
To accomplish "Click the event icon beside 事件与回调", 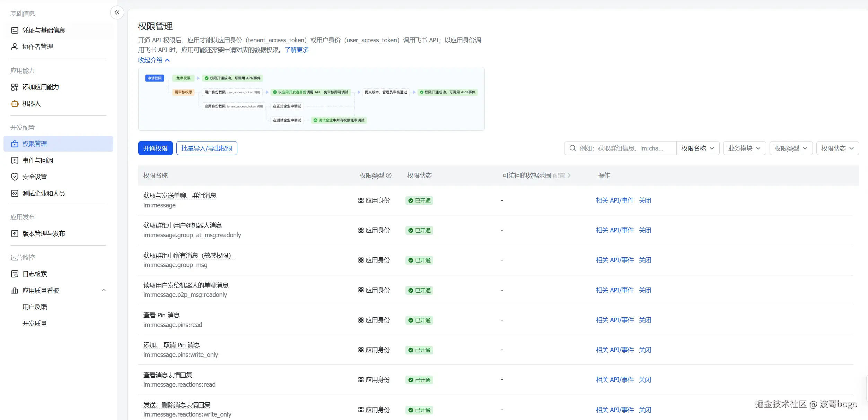I will click(15, 161).
